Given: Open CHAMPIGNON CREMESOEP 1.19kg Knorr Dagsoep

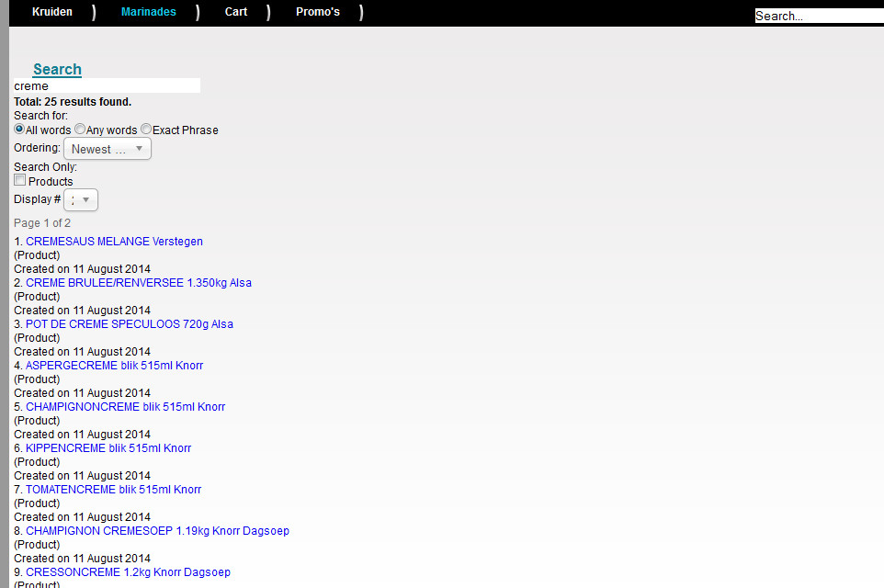Looking at the screenshot, I should pyautogui.click(x=157, y=530).
